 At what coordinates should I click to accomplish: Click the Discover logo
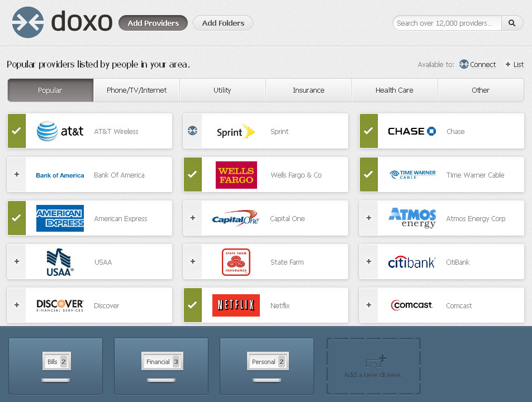click(x=60, y=305)
